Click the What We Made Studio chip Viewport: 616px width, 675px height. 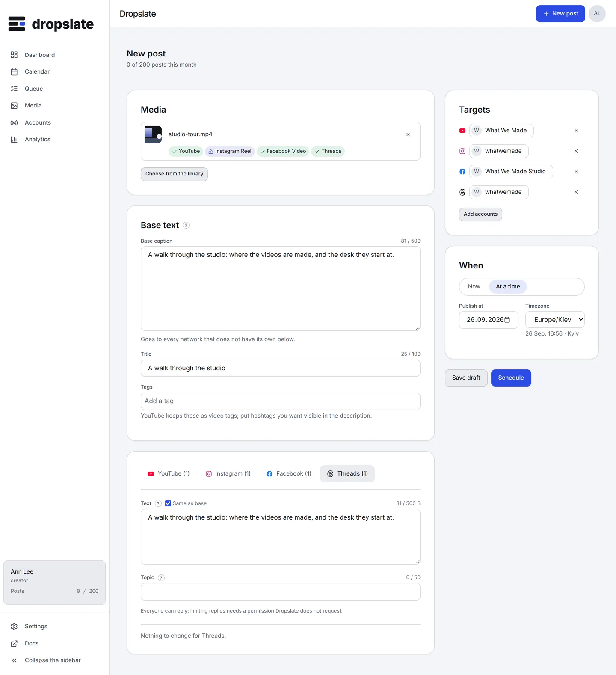pyautogui.click(x=511, y=172)
